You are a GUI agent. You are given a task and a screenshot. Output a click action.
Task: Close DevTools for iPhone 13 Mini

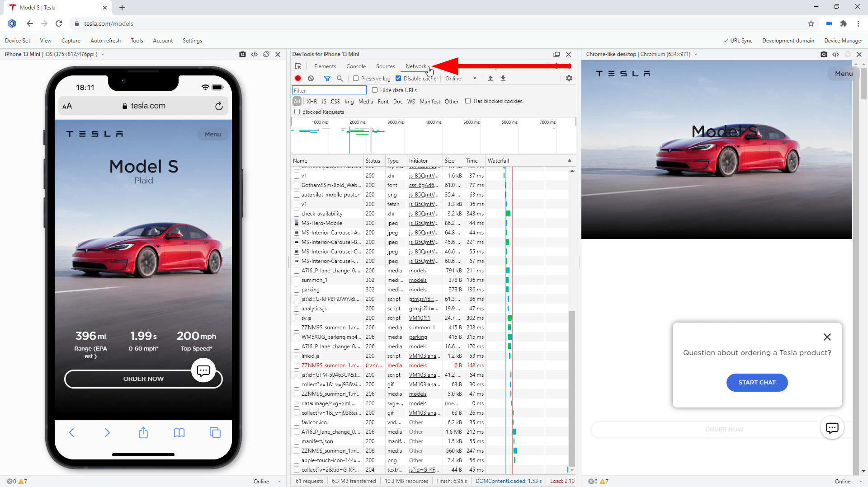569,54
